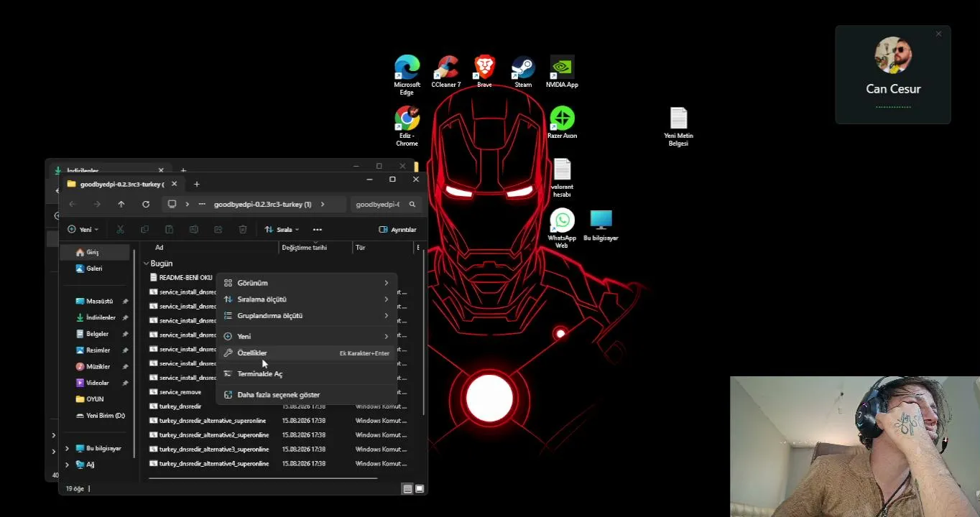Viewport: 980px width, 517px height.
Task: Expand Bu bilgisayar in the navigation pane
Action: [67, 448]
